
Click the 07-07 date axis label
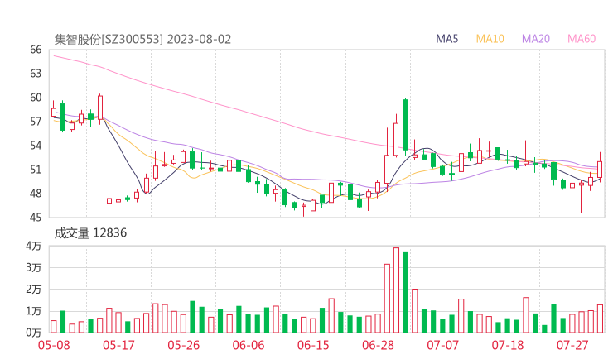pos(443,345)
